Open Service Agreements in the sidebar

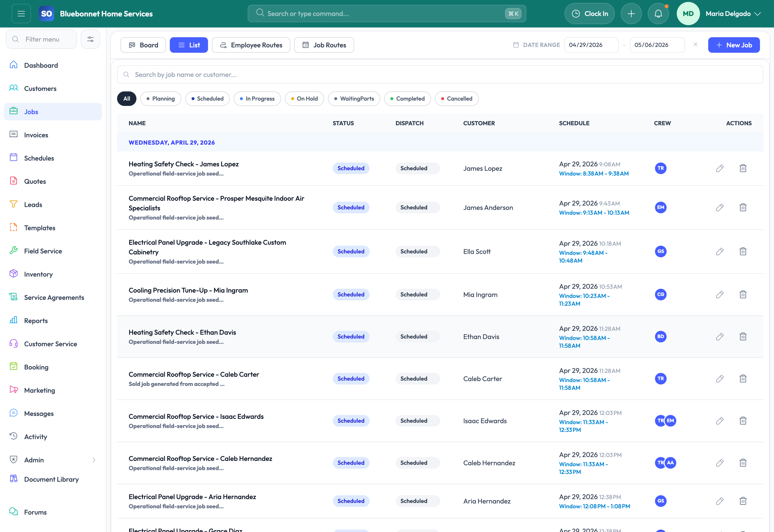(x=53, y=297)
